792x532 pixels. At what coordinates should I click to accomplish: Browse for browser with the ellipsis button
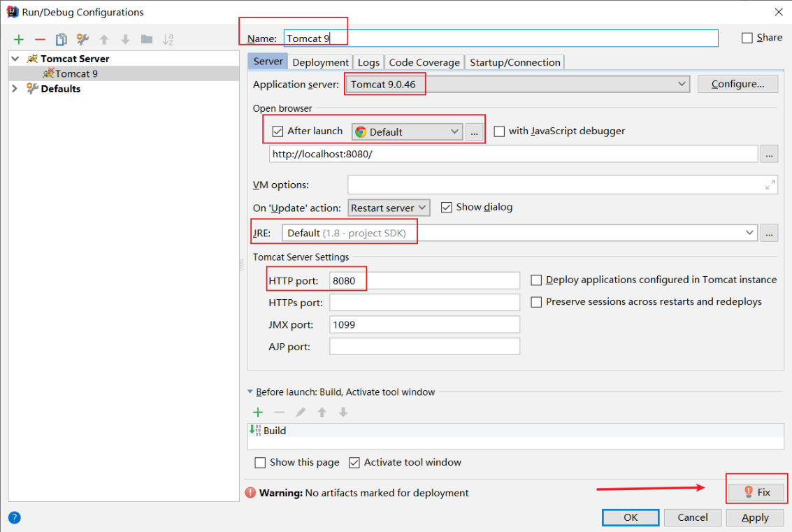pyautogui.click(x=474, y=132)
